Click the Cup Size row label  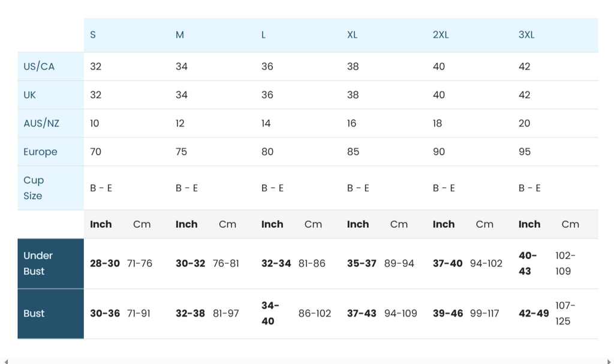click(34, 188)
